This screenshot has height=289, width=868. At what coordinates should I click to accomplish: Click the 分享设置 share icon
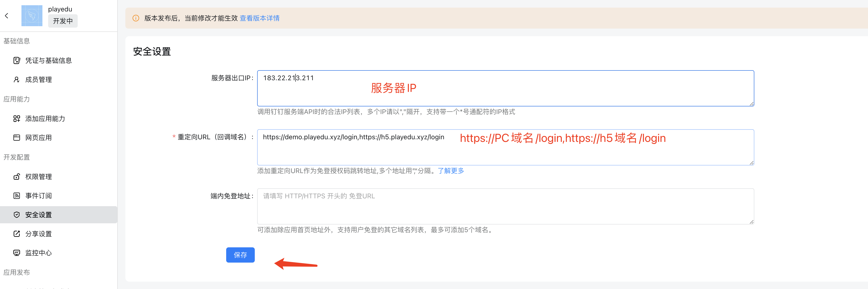point(16,234)
